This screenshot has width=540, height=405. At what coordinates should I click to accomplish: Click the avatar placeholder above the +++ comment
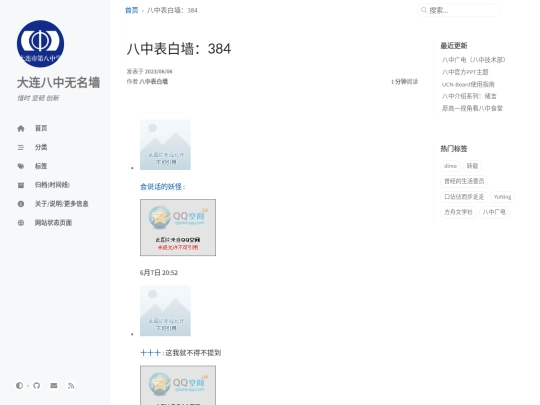pos(165,311)
